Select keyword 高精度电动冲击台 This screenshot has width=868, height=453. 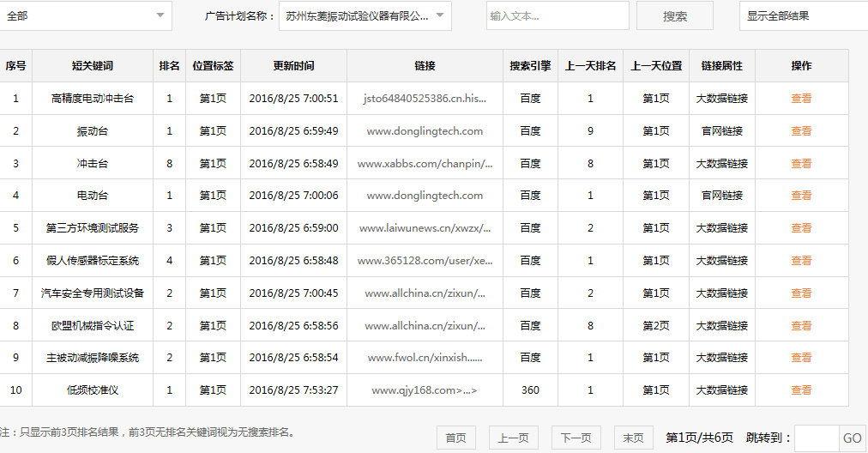93,99
